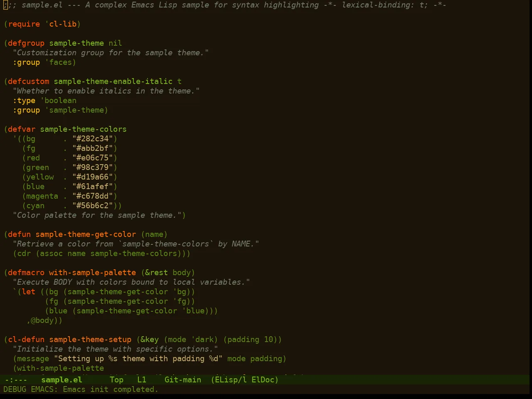Viewport: 532px width, 399px height.
Task: Click the function name sample-theme-setup
Action: pyautogui.click(x=90, y=340)
